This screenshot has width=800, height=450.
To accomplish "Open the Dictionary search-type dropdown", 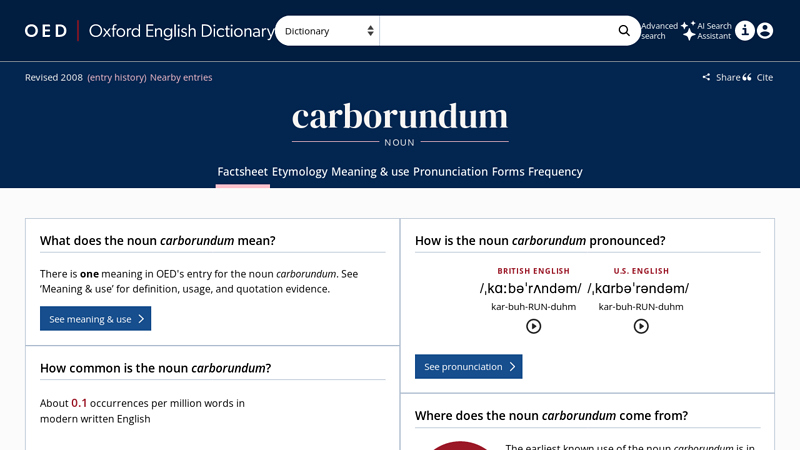I will 328,31.
